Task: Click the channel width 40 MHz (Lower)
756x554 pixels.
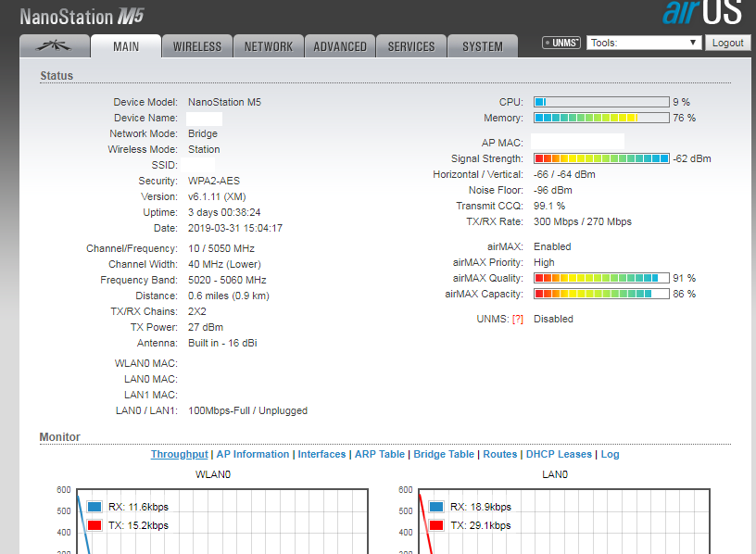Action: pyautogui.click(x=225, y=264)
